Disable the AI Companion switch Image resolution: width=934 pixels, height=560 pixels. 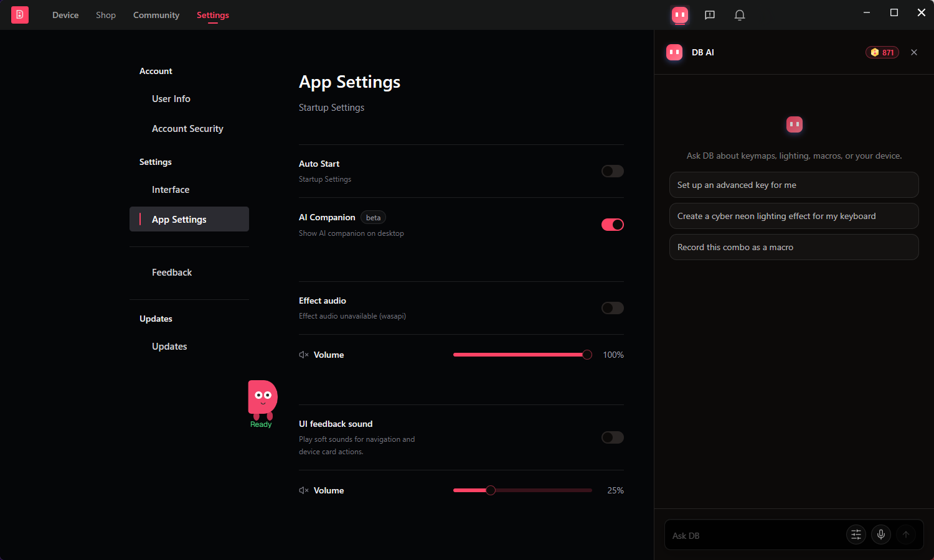[613, 225]
